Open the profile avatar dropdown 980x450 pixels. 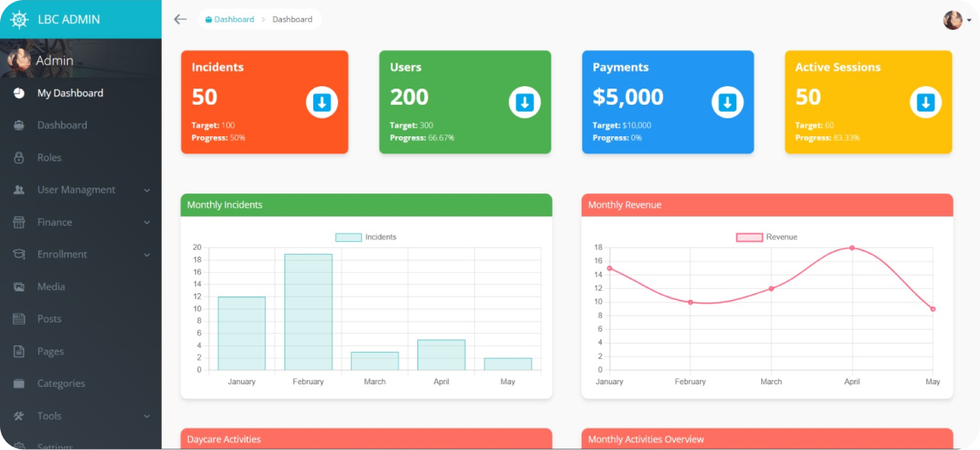(x=956, y=20)
